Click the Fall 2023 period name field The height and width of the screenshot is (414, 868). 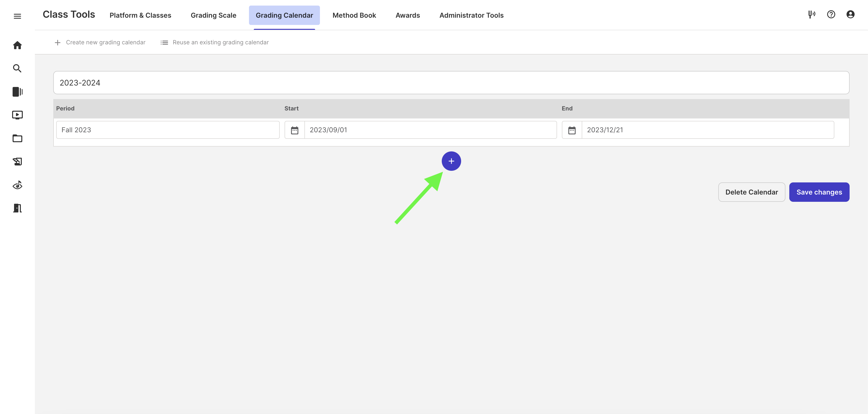(167, 130)
